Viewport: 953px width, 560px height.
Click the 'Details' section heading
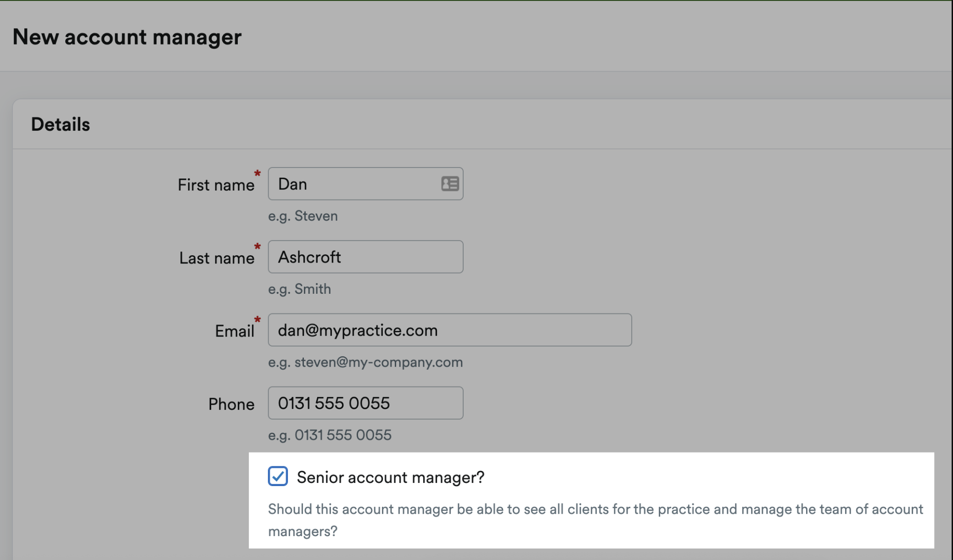click(x=61, y=124)
